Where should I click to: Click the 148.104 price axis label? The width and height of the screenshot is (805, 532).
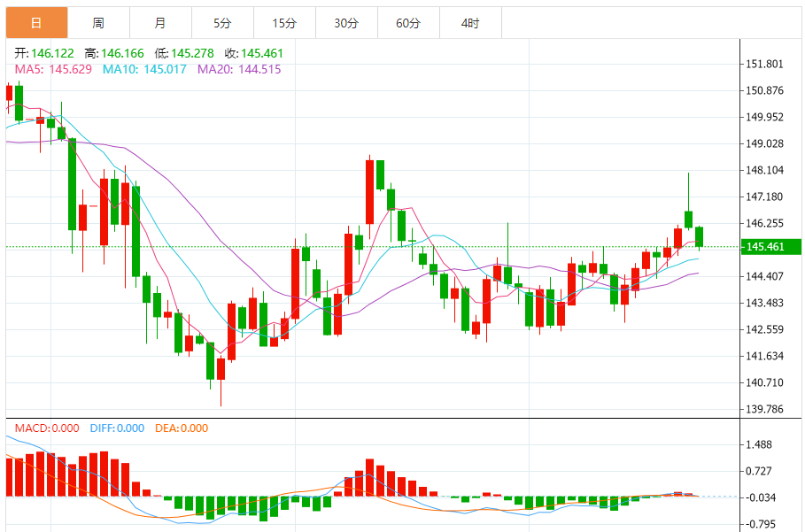pyautogui.click(x=765, y=170)
